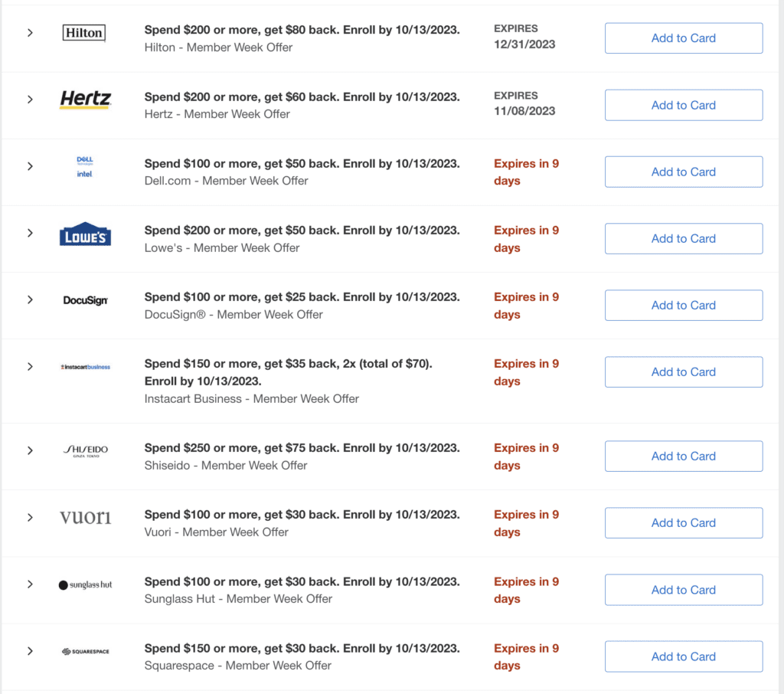This screenshot has height=694, width=784.
Task: Click the Hertz logo
Action: click(84, 100)
